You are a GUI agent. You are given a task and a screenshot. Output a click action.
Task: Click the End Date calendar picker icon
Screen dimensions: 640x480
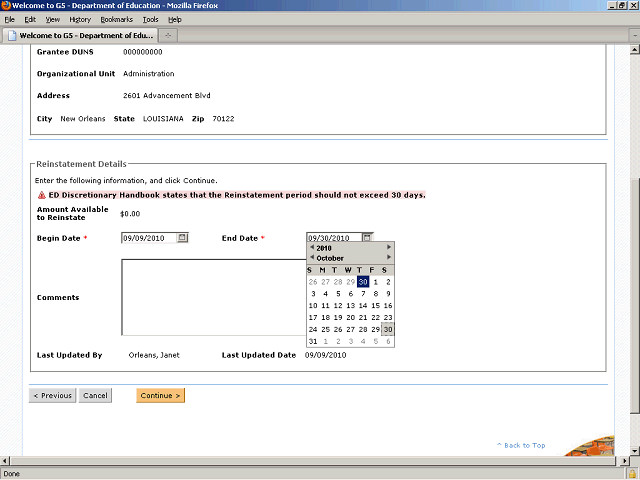(x=367, y=237)
